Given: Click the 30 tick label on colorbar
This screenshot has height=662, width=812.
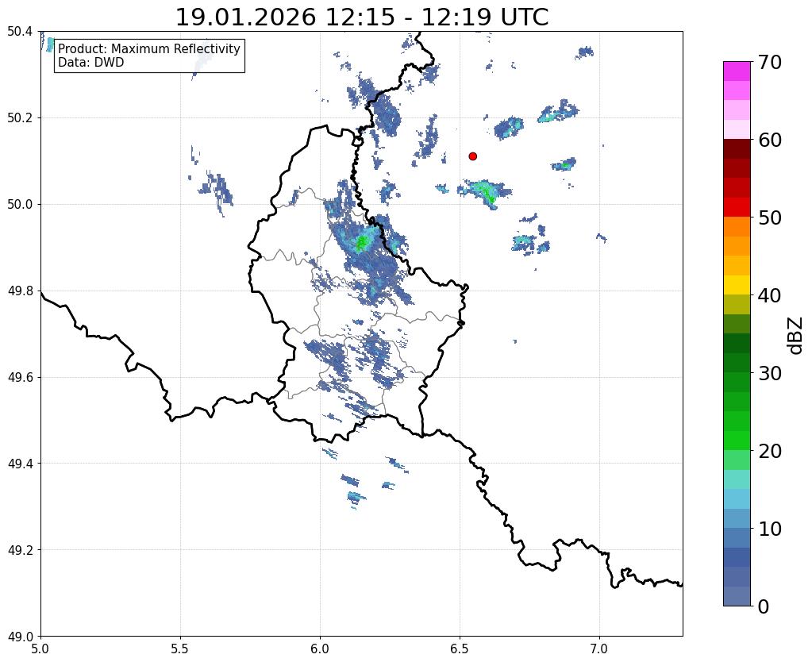Looking at the screenshot, I should [770, 373].
